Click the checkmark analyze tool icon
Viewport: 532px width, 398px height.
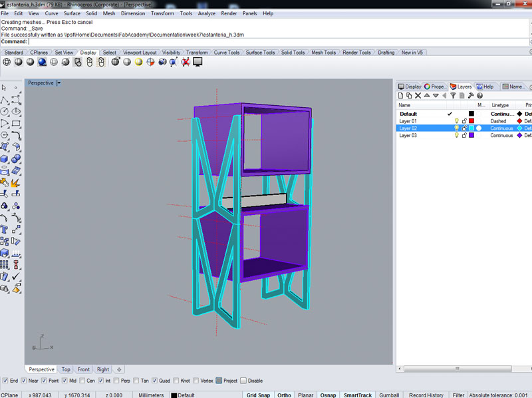[15, 276]
